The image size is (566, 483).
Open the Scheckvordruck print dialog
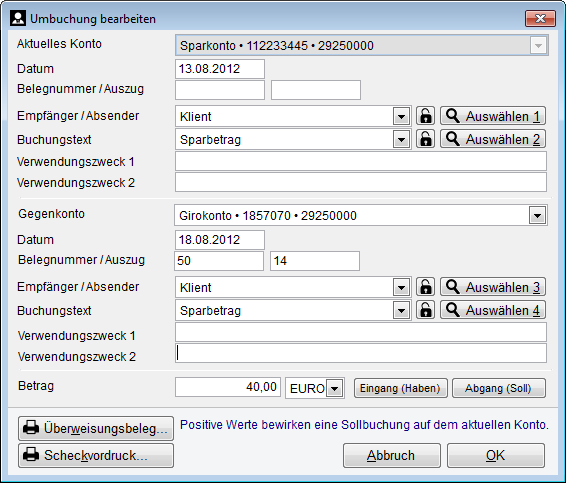(96, 456)
